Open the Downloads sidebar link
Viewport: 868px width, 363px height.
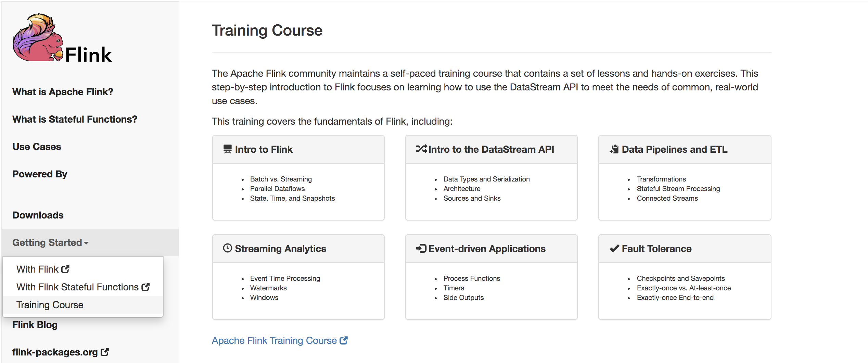[38, 215]
